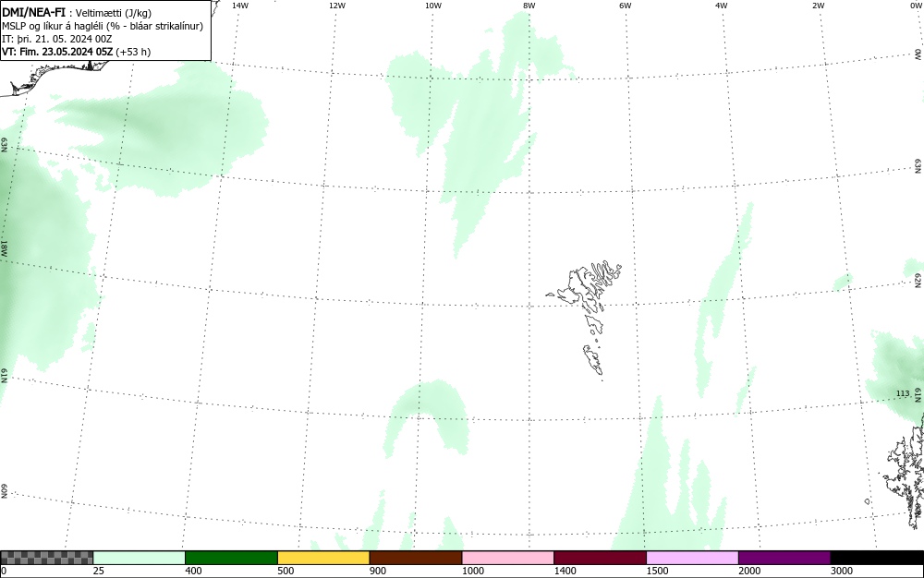Click the "Veltimætti (J/kg)" label
The image size is (924, 578).
[x=114, y=12]
